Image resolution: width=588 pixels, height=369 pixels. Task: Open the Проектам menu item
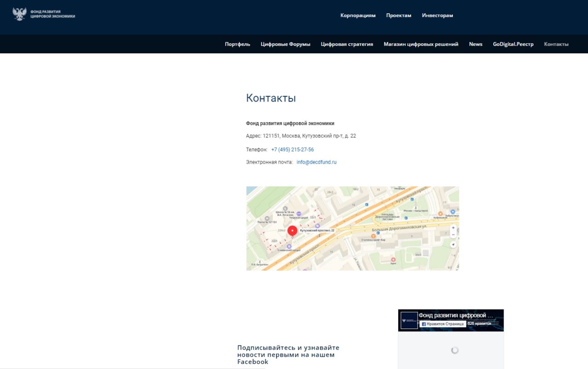point(399,15)
